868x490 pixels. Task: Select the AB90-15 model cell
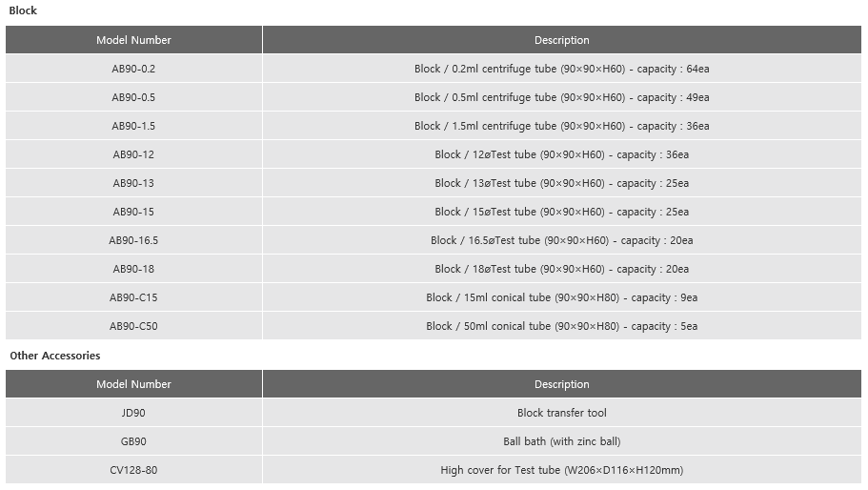[133, 212]
